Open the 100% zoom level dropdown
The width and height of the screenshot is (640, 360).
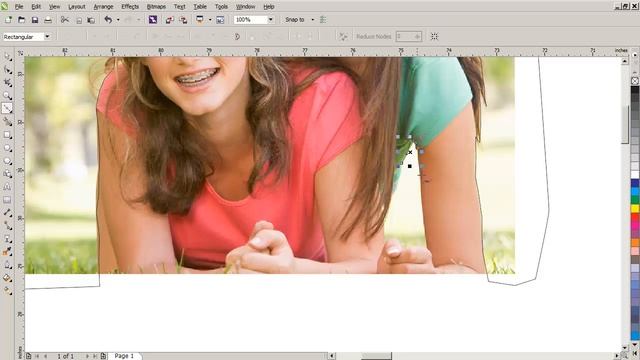tap(270, 20)
